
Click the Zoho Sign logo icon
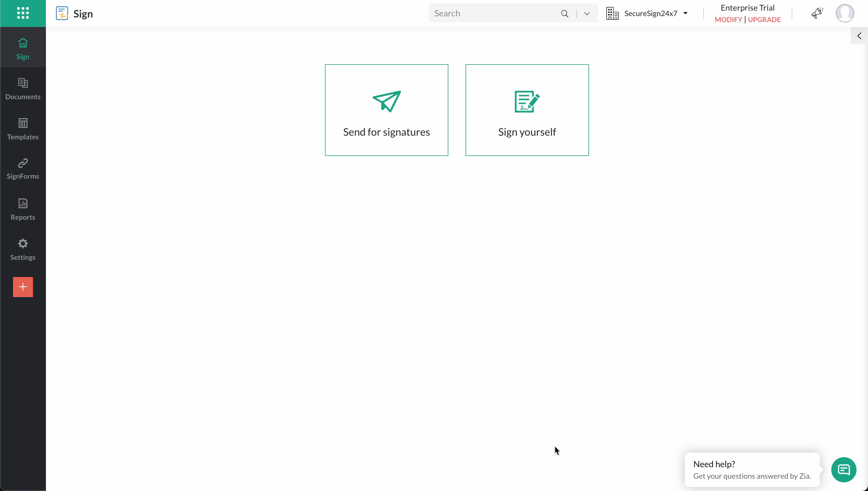tap(62, 13)
